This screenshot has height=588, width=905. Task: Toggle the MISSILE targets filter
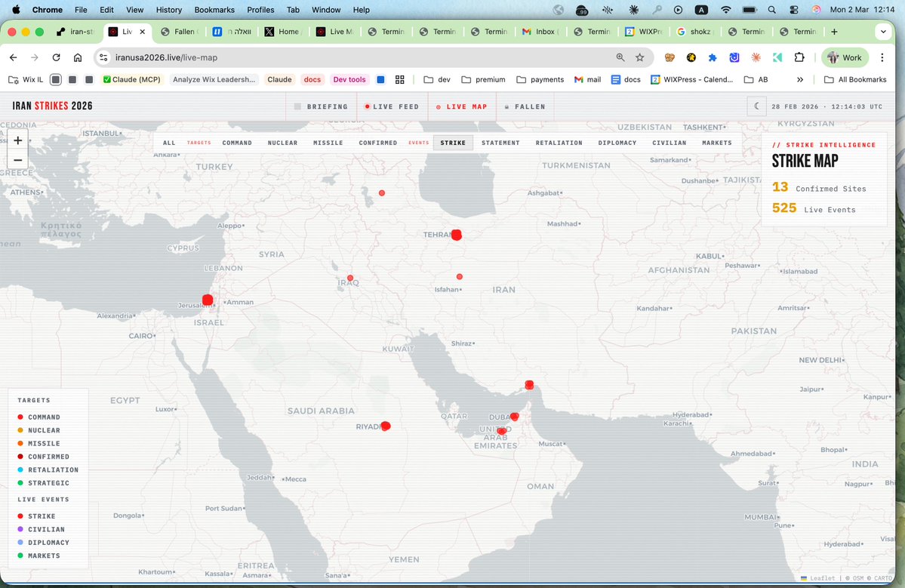click(328, 143)
